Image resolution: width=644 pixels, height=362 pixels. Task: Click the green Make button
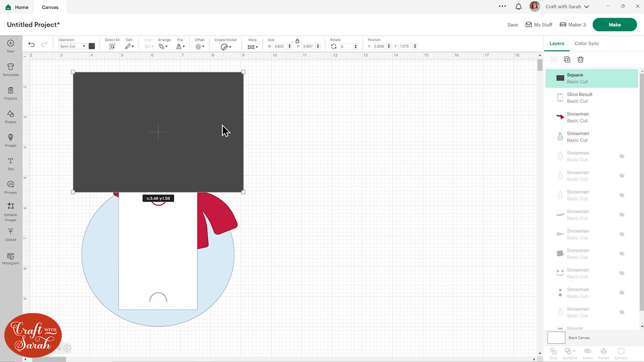tap(614, 24)
